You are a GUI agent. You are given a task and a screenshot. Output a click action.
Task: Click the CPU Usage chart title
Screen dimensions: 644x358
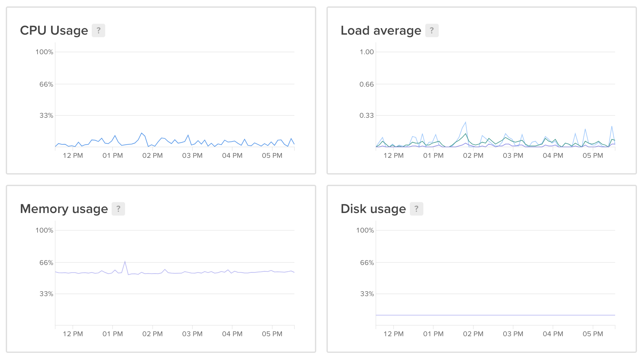click(54, 30)
